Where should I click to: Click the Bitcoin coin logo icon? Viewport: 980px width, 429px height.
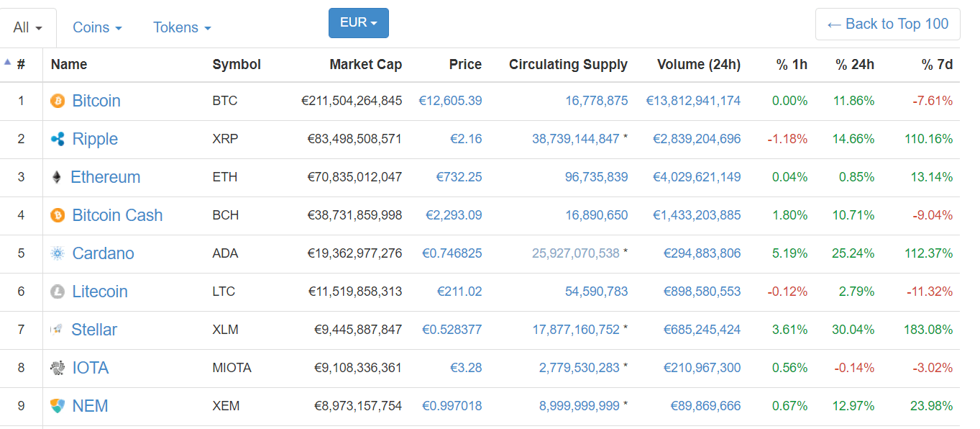click(58, 101)
